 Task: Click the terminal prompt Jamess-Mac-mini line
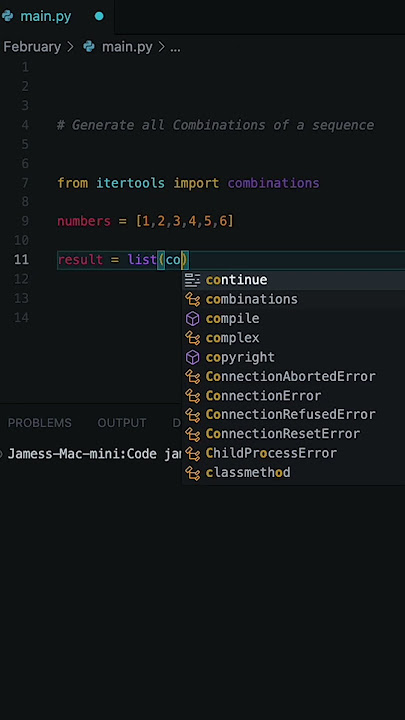[x=91, y=454]
